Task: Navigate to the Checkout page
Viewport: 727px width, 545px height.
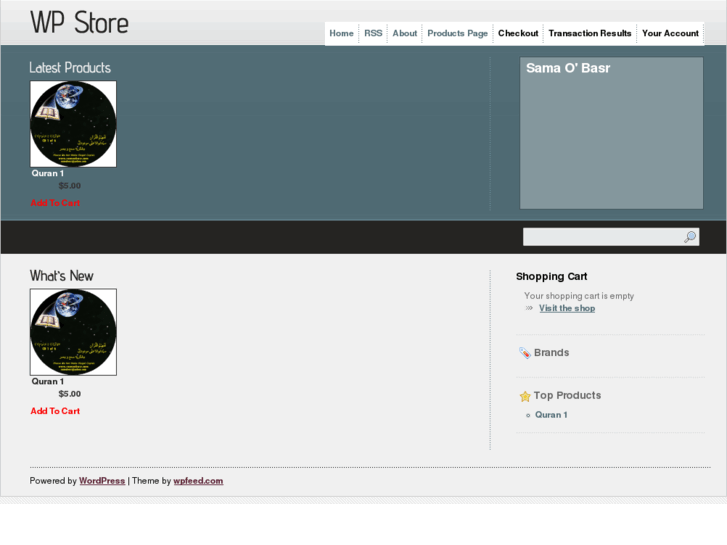Action: [518, 33]
